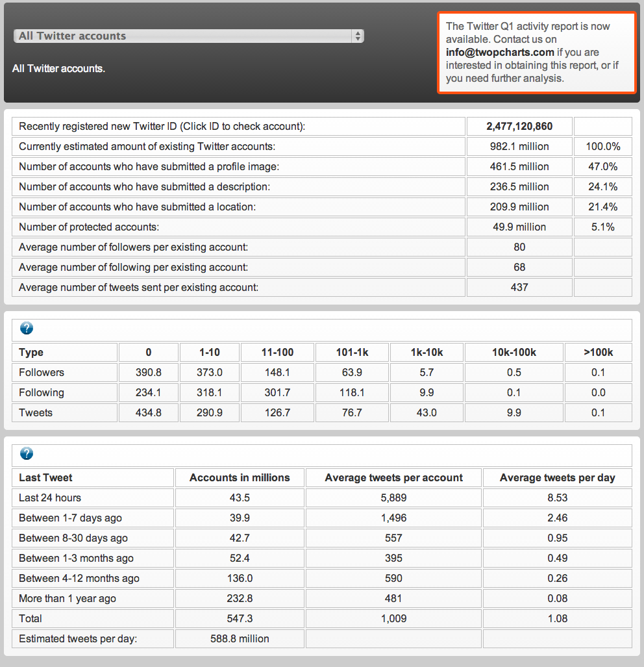Click Following value 118.1 in 101-1k column
The image size is (644, 667).
click(x=352, y=393)
